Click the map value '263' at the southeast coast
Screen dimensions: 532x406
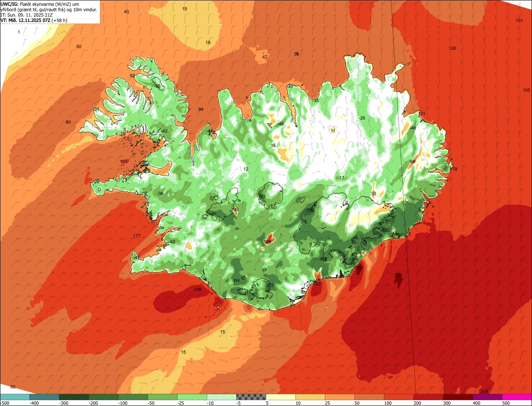317,284
